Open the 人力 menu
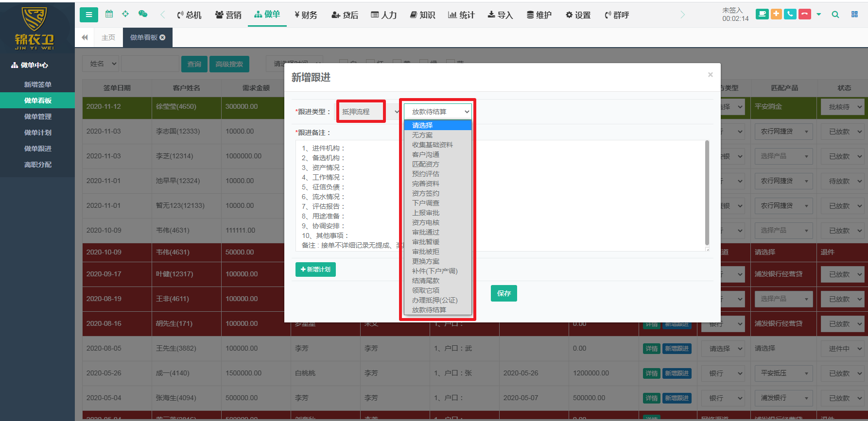The height and width of the screenshot is (421, 868). point(384,15)
